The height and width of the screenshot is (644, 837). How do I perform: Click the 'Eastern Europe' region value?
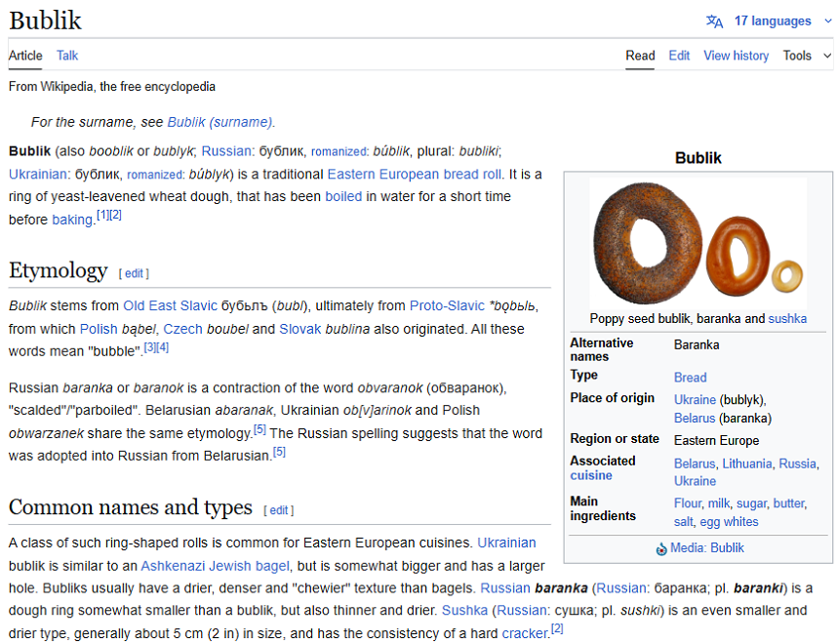coord(716,440)
